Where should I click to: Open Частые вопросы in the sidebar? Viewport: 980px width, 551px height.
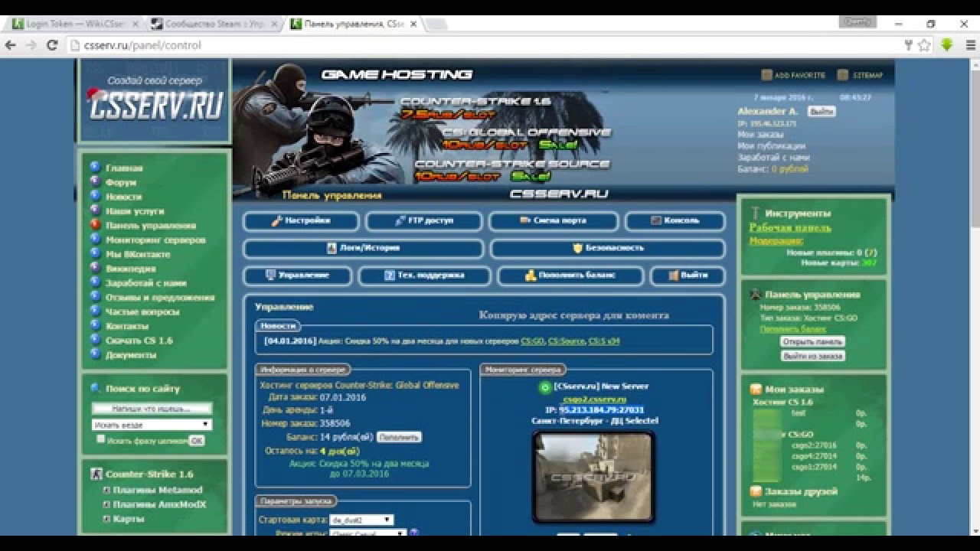click(142, 311)
